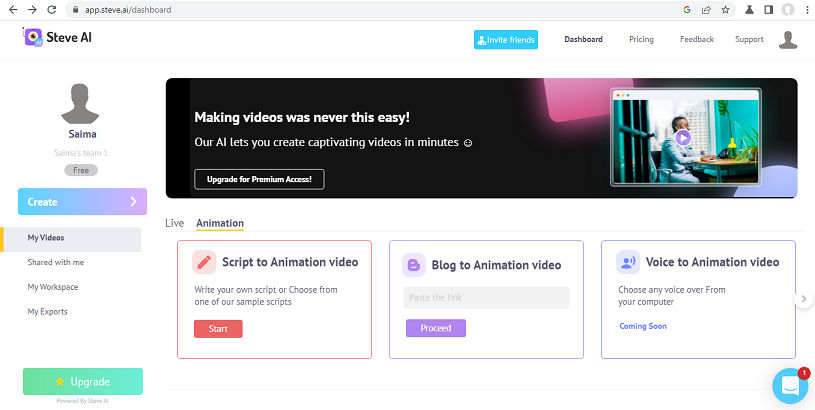Image resolution: width=815 pixels, height=410 pixels.
Task: Select My Videos in the sidebar
Action: coord(72,239)
